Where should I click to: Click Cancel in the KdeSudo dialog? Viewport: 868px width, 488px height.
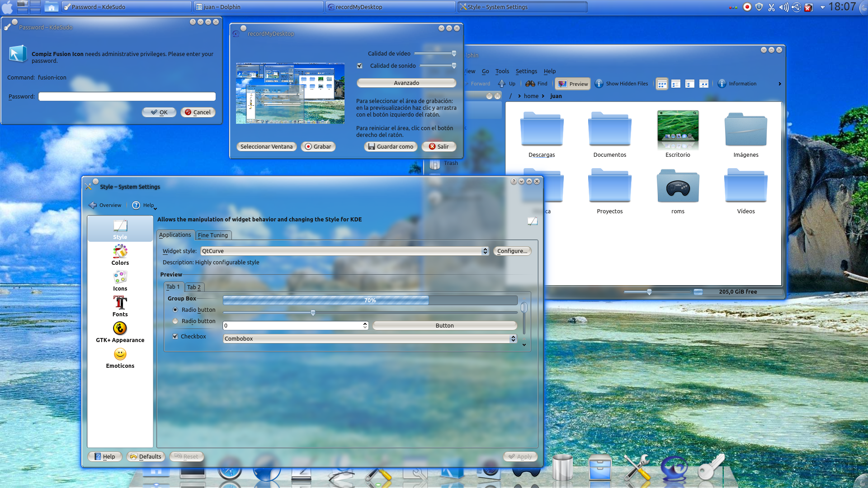(198, 113)
